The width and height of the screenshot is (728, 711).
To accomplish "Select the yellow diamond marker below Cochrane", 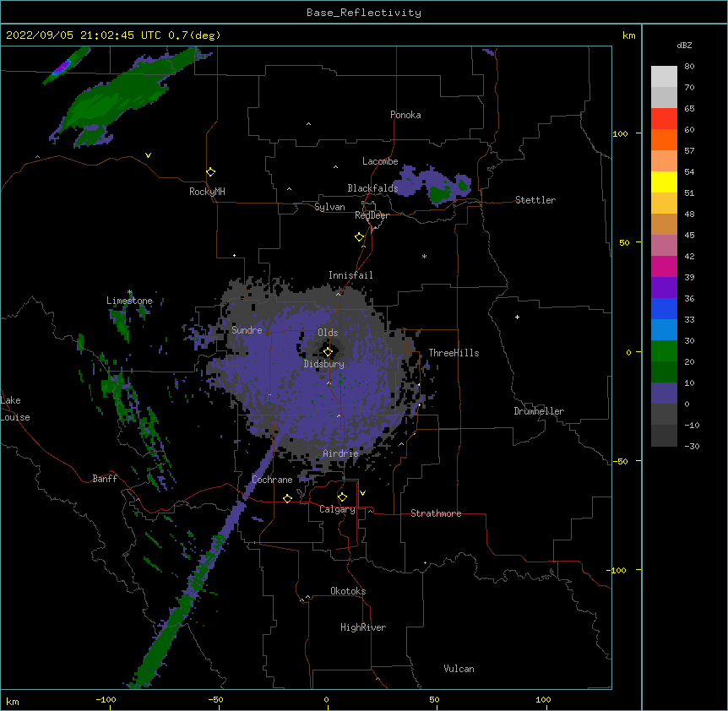I will 287,498.
